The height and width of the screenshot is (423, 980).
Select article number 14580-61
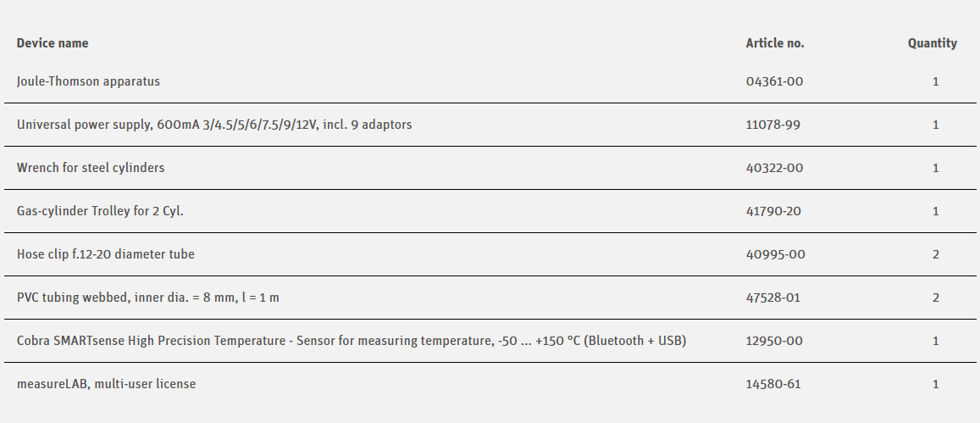pyautogui.click(x=772, y=384)
